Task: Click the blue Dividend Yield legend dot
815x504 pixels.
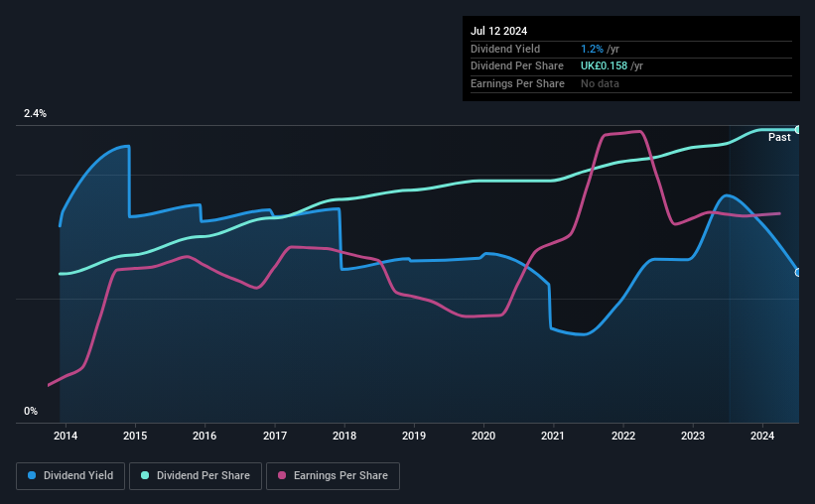Action: point(32,475)
